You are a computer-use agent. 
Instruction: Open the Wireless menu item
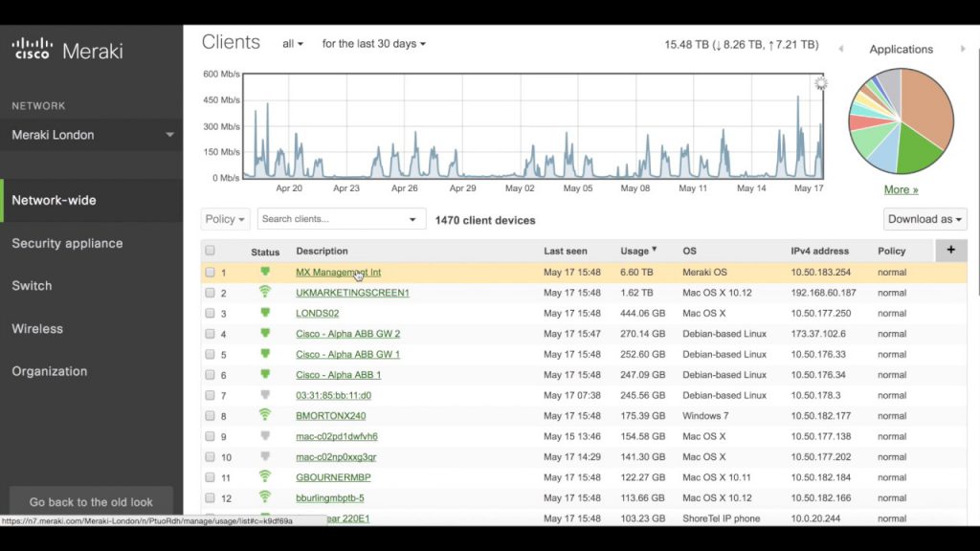[37, 329]
